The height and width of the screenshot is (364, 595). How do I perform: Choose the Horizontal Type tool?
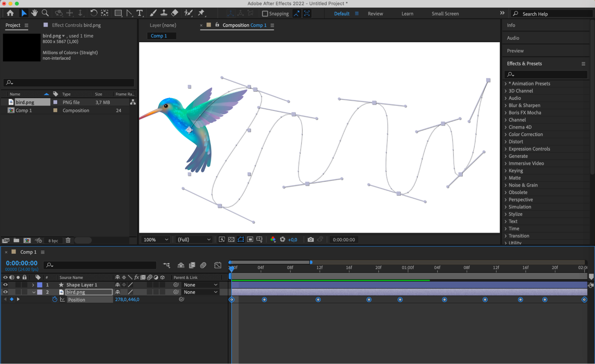click(x=139, y=13)
